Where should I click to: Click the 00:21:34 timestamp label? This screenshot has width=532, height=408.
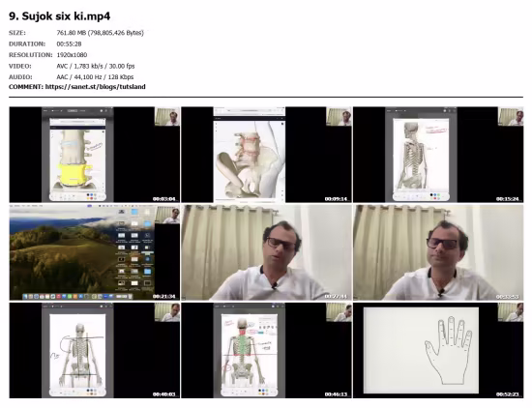tap(164, 297)
